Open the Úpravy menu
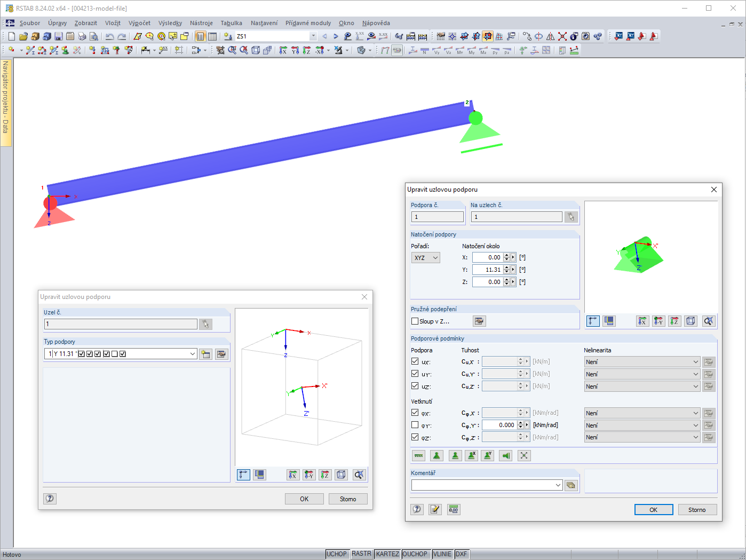 tap(57, 23)
